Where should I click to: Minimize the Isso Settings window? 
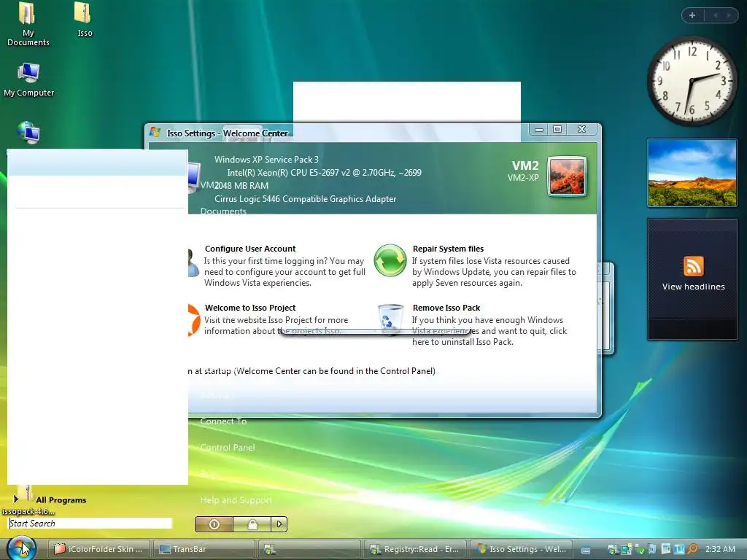pyautogui.click(x=539, y=130)
